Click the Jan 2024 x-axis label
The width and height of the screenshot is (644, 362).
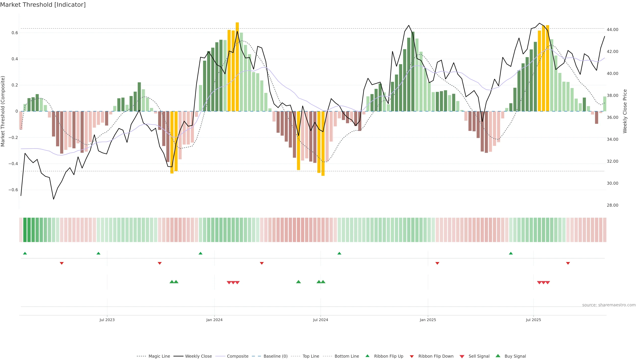[214, 320]
